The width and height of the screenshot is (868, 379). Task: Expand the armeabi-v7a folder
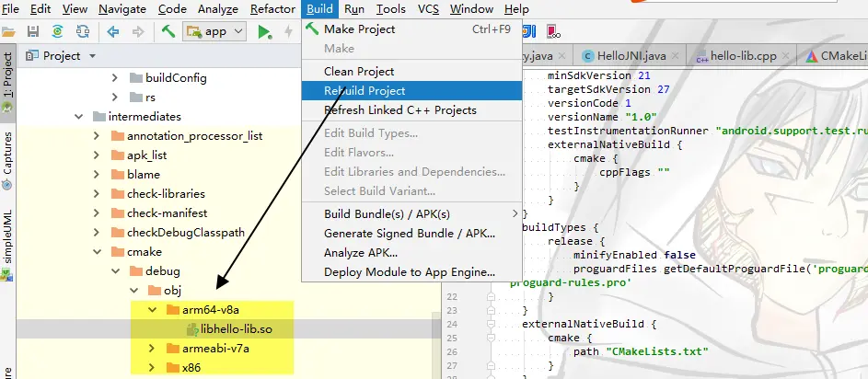coord(152,350)
